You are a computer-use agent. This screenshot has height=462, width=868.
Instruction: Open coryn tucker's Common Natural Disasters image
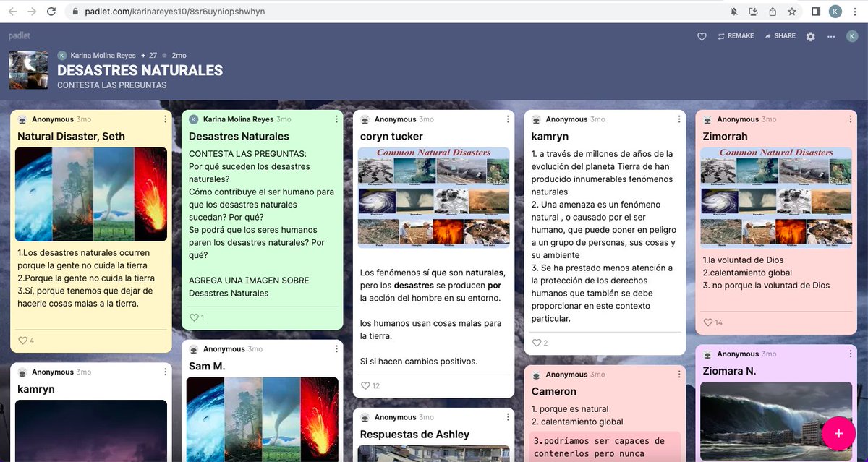[434, 198]
